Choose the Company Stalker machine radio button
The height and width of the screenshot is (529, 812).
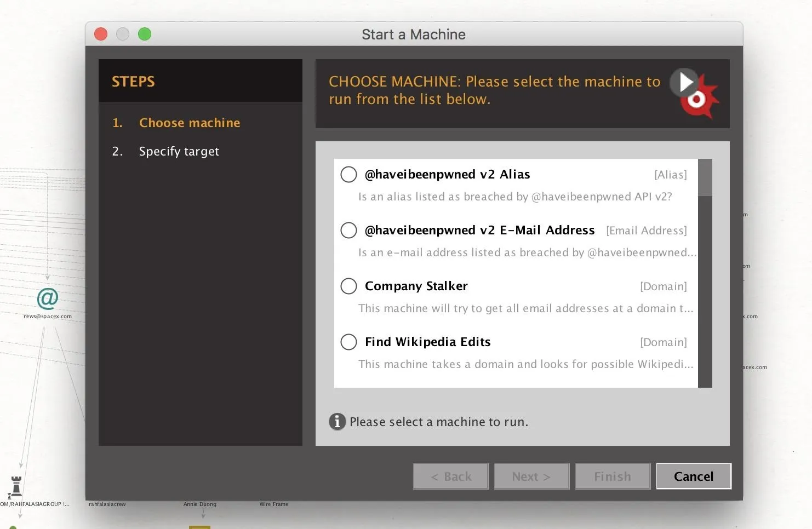[348, 286]
